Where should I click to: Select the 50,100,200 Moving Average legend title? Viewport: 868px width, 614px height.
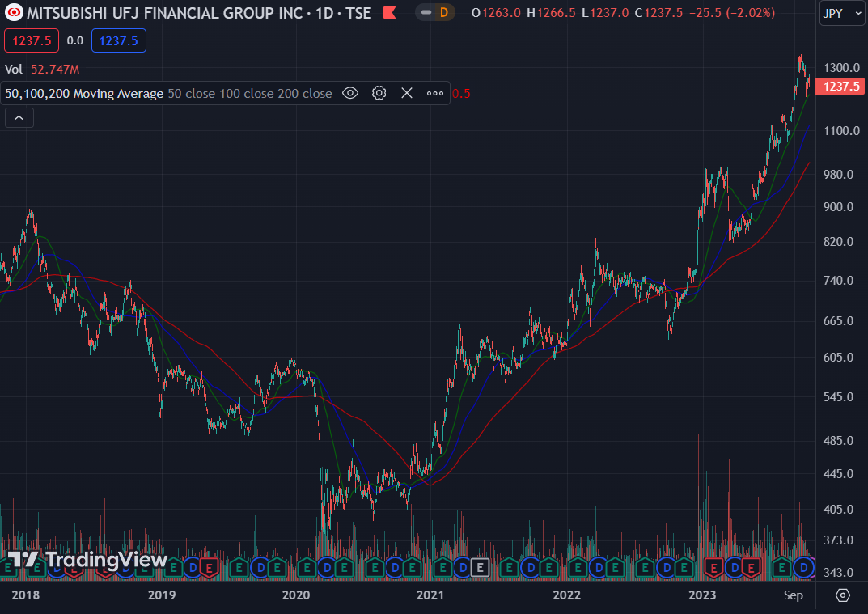tap(84, 94)
